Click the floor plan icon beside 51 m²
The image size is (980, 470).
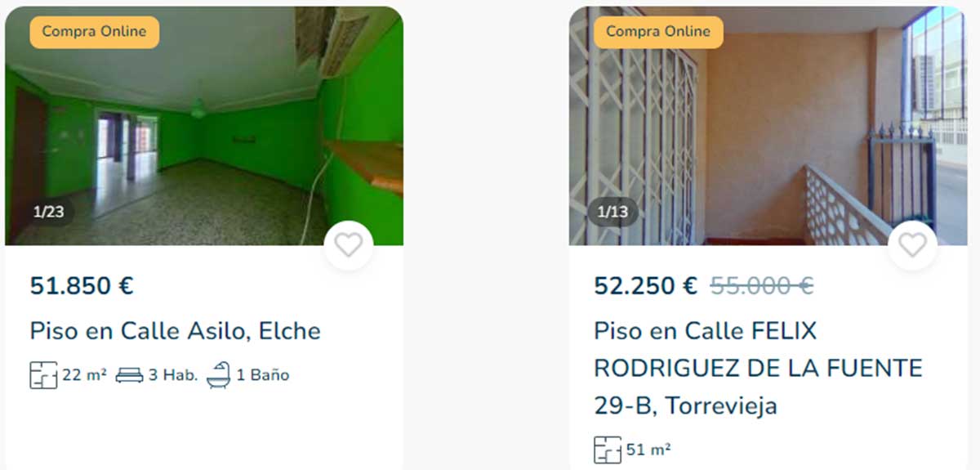[x=608, y=450]
